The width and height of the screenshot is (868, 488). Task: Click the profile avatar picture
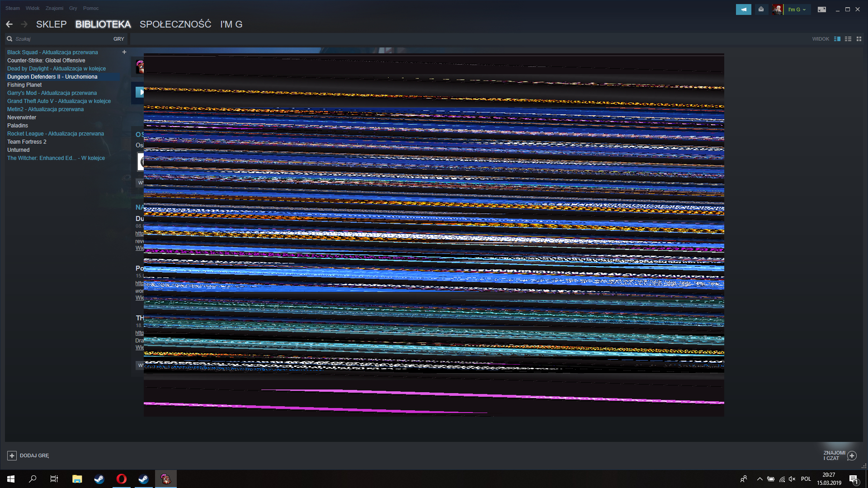pyautogui.click(x=777, y=9)
